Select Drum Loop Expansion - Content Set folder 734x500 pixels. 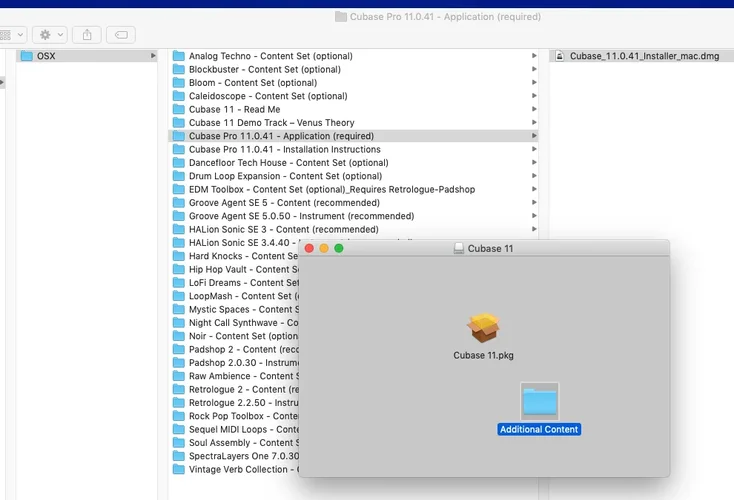(x=353, y=176)
